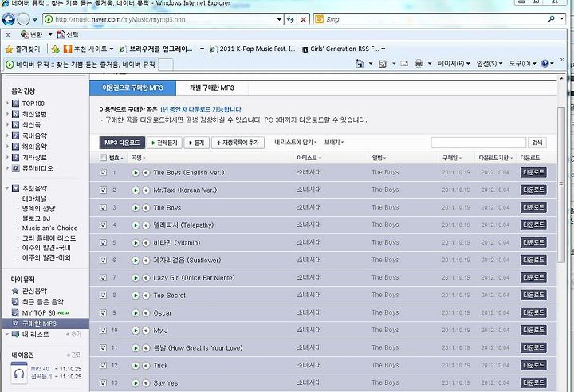Open the Favorites star button

coord(22,49)
